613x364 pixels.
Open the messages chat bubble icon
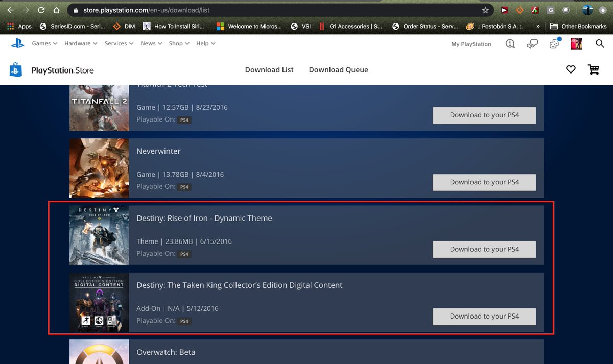tap(533, 44)
